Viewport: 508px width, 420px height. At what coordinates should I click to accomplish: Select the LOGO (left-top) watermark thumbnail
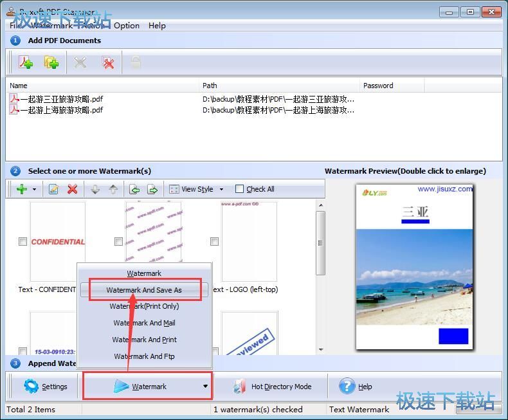249,241
